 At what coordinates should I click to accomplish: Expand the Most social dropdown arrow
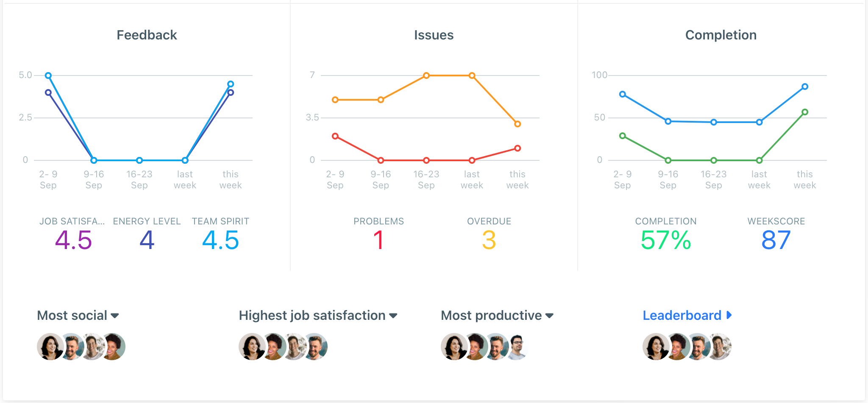coord(114,316)
